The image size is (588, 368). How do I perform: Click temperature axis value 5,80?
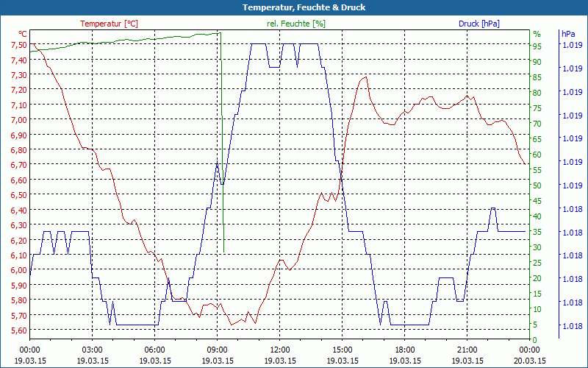tap(19, 300)
